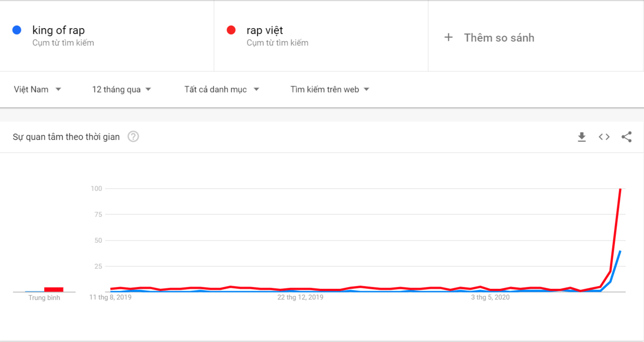Click the 22 thg 12, 2019 date label

tap(300, 297)
